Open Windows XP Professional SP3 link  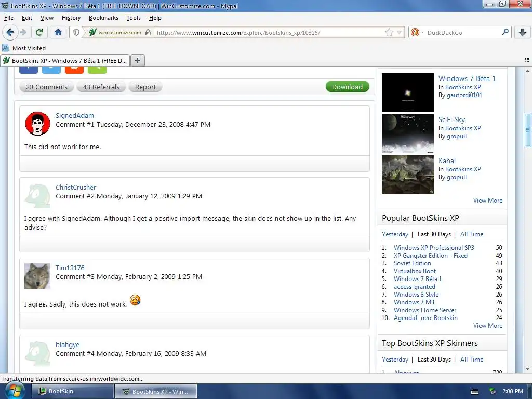pos(434,248)
